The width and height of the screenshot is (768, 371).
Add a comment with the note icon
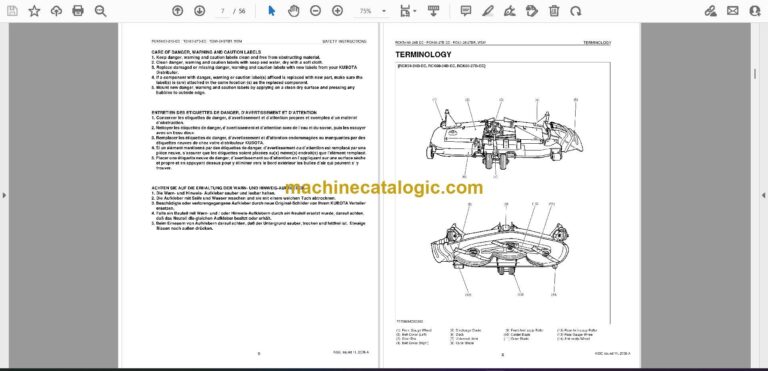tap(466, 11)
